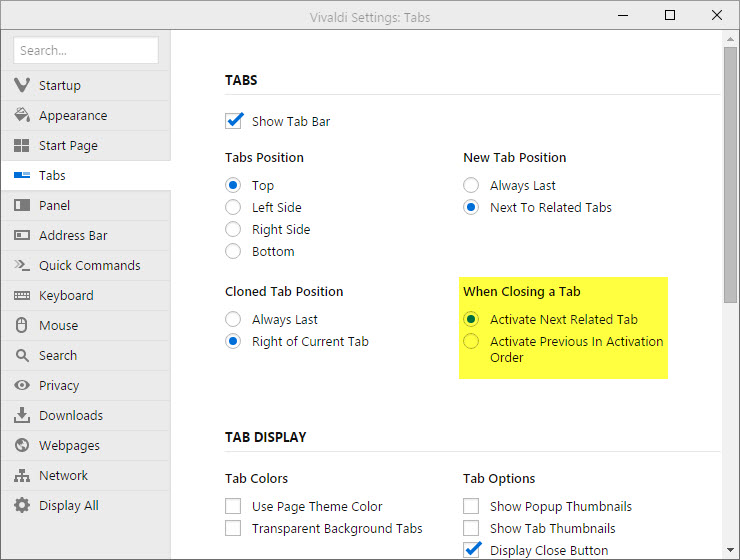Select Next To Related Tabs option
This screenshot has height=560, width=740.
click(x=471, y=207)
